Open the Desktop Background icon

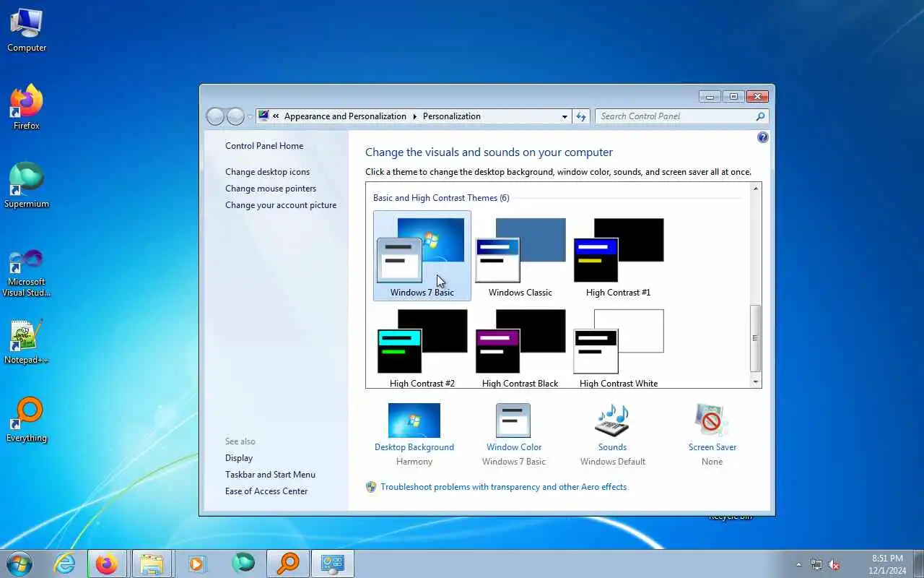point(414,420)
